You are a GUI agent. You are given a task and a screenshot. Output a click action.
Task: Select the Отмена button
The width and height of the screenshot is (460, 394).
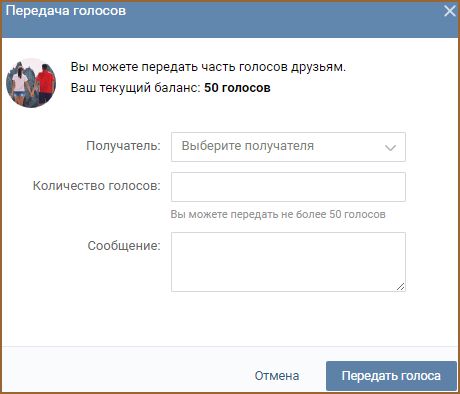click(x=277, y=376)
